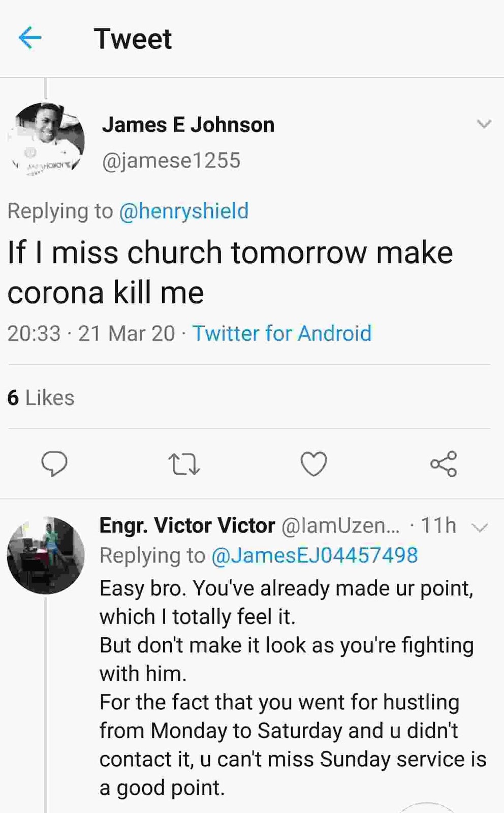Screen dimensions: 504x813
Task: Tap the @jamese1255 handle
Action: 171,161
